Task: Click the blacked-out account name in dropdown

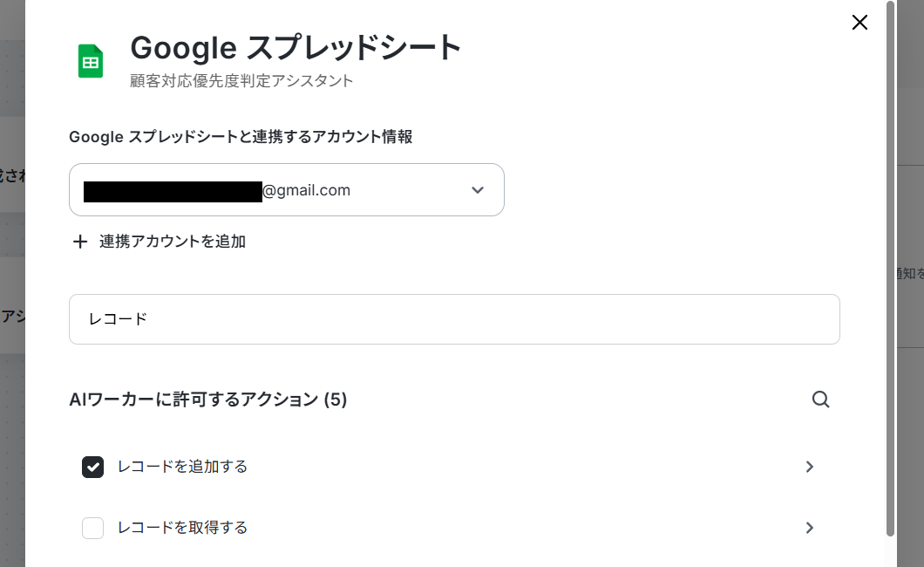Action: click(x=173, y=192)
